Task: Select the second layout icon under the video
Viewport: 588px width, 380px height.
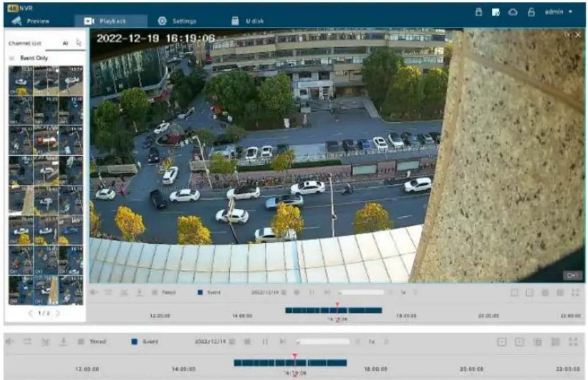Action: pyautogui.click(x=530, y=293)
